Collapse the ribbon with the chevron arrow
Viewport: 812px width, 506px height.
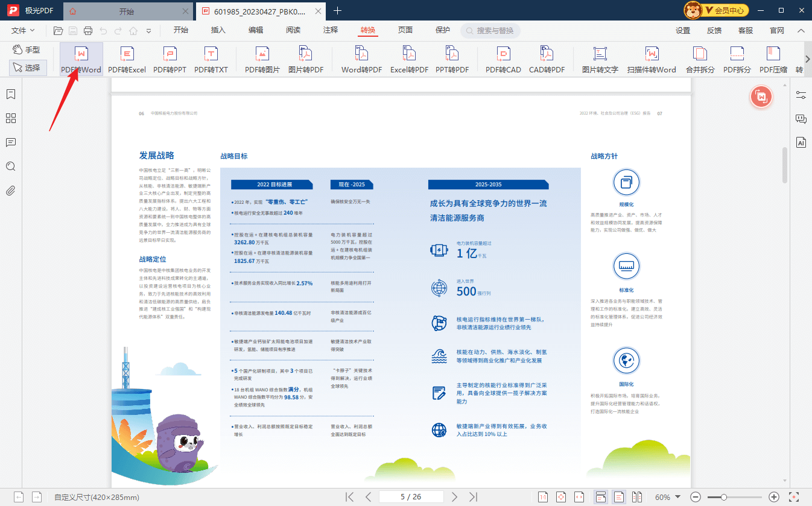[801, 30]
